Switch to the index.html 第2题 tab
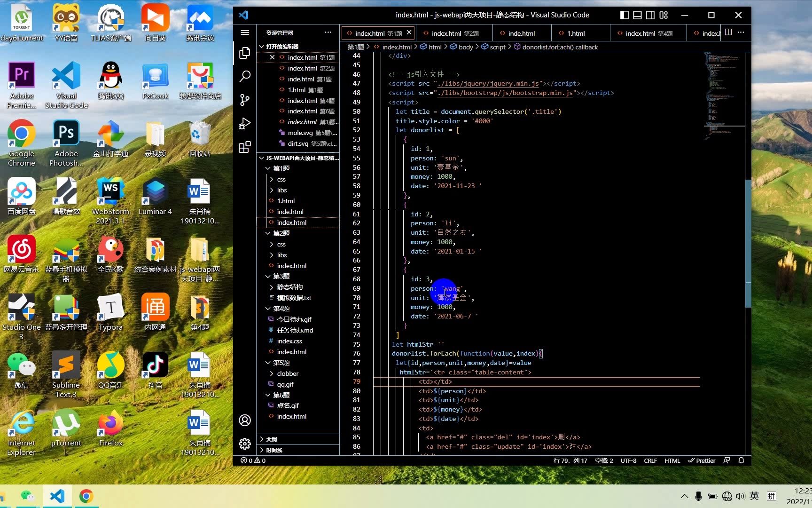 click(455, 33)
